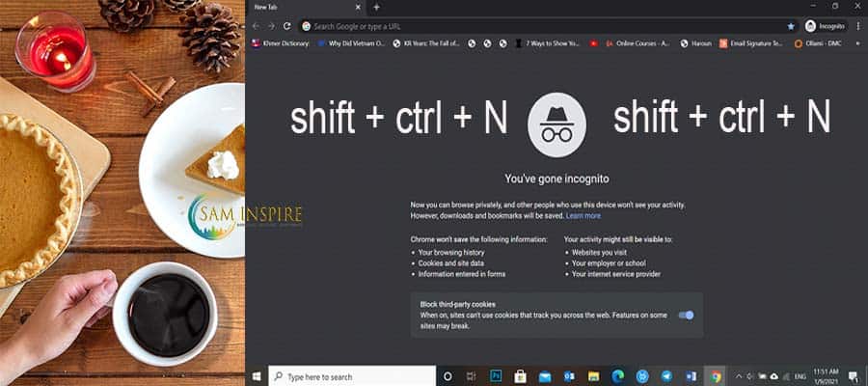Click the Incognito profile badge
The width and height of the screenshot is (868, 386).
click(825, 26)
